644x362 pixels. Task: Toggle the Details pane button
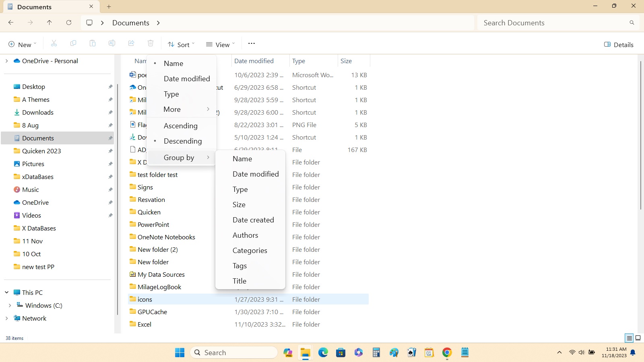click(619, 45)
